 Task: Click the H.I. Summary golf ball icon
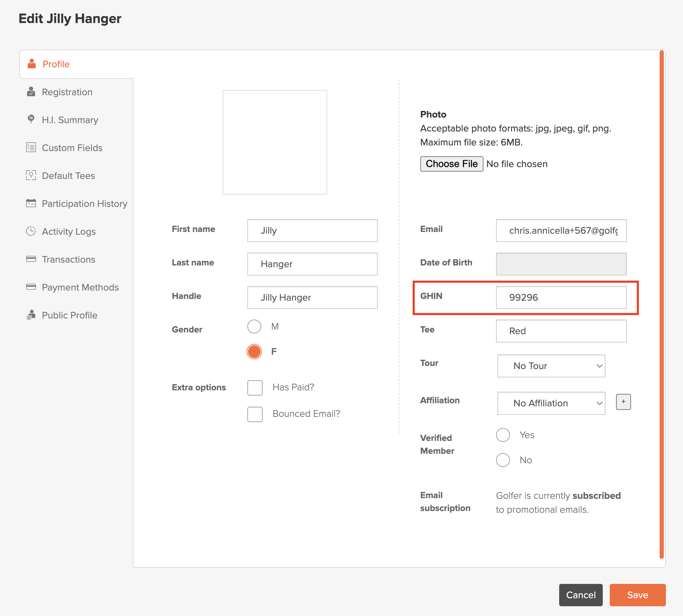(x=31, y=119)
